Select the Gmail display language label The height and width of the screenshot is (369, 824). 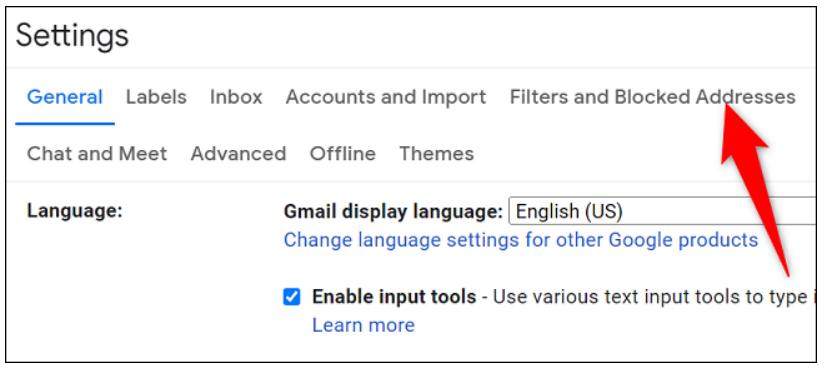click(394, 211)
